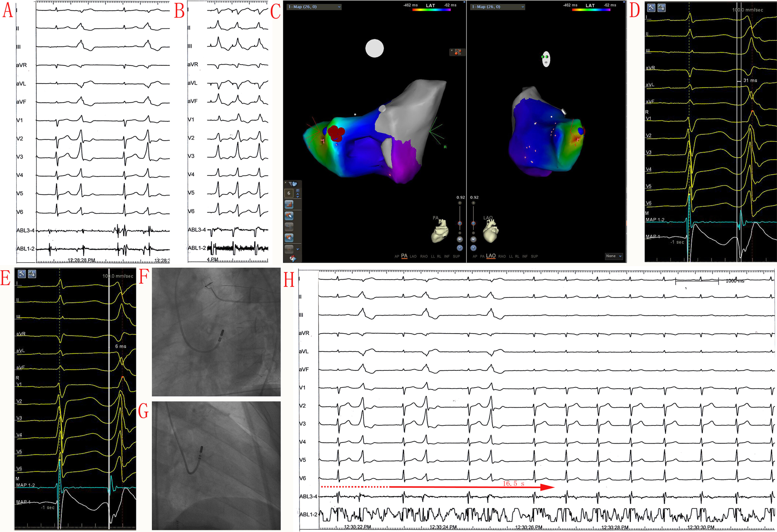
Task: Click the right map zoom slider handle
Action: click(x=473, y=223)
